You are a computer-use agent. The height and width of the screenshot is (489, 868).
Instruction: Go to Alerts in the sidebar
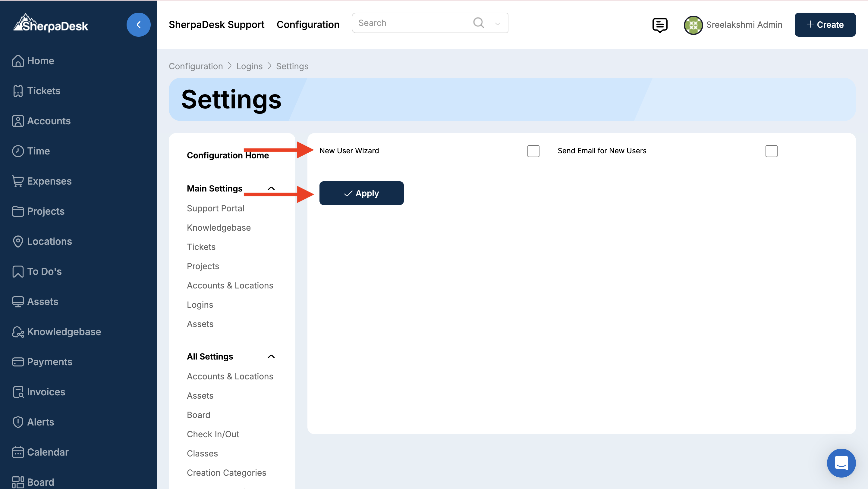coord(40,422)
